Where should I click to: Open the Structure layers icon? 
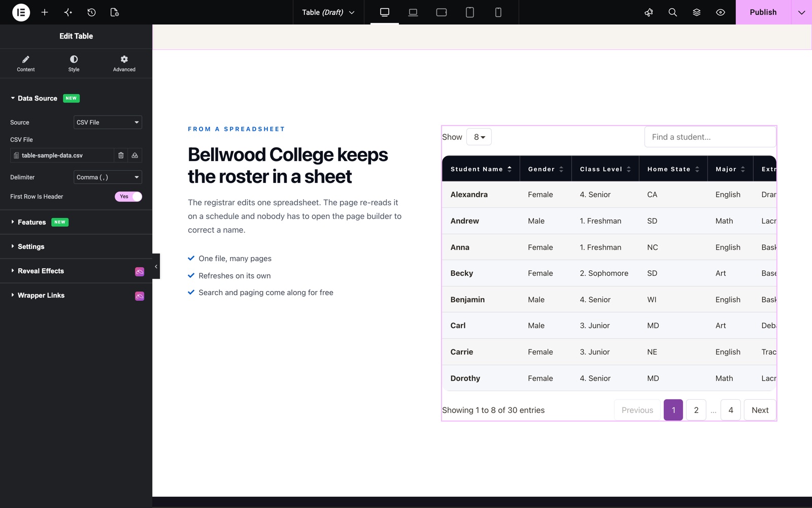pyautogui.click(x=696, y=12)
